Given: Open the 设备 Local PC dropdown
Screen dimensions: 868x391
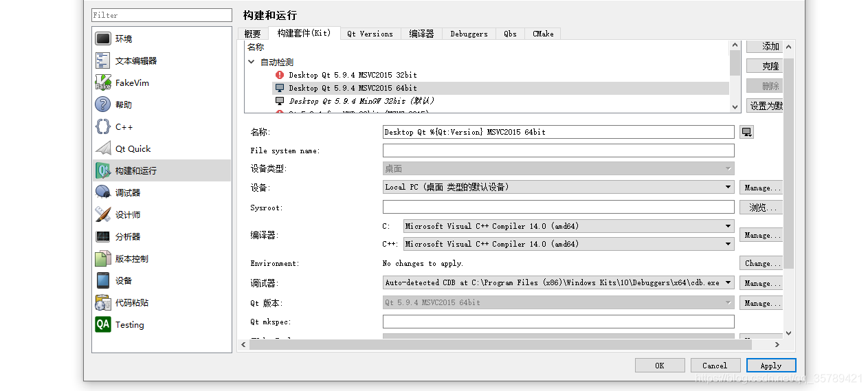Looking at the screenshot, I should (559, 187).
